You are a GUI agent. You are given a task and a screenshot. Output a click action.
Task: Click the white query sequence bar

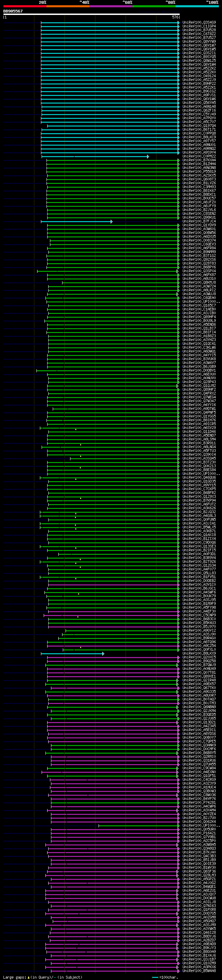click(92, 15)
